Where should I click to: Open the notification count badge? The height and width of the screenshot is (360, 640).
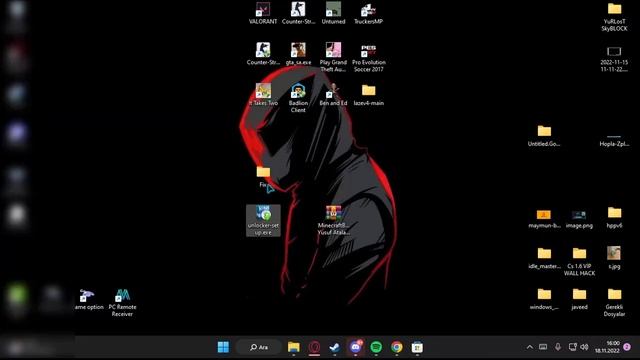tap(627, 347)
